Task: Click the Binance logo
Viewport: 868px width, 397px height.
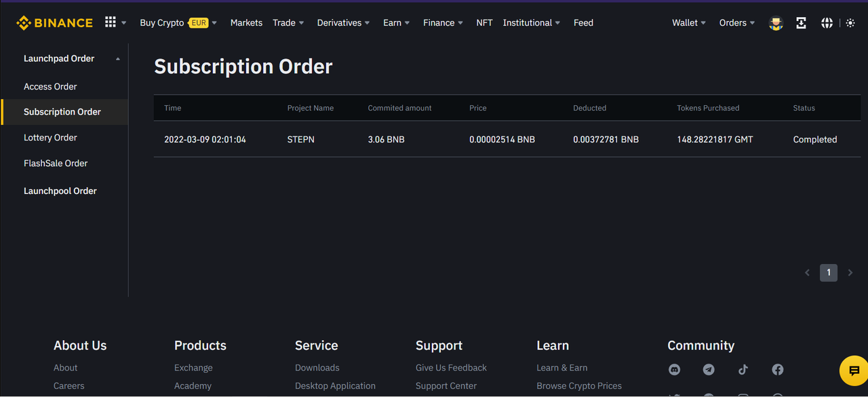Action: [x=54, y=23]
